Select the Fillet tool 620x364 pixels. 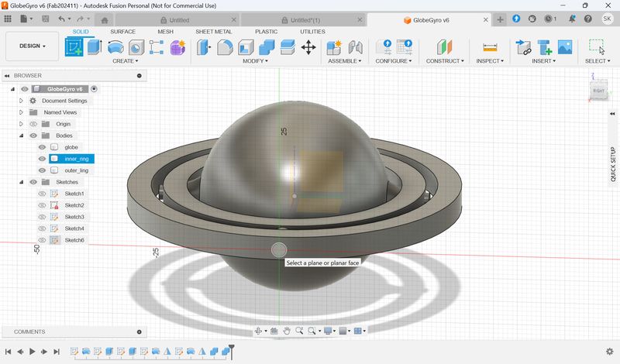(x=225, y=47)
